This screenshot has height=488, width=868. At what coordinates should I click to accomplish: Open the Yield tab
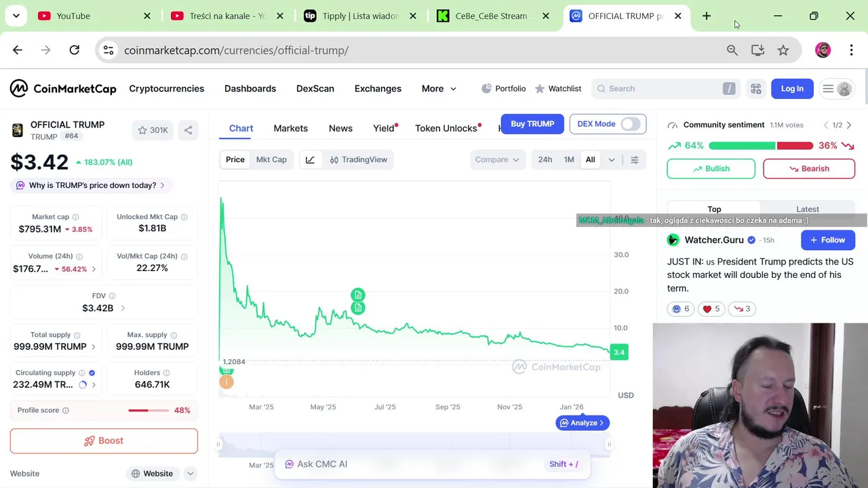coord(384,128)
